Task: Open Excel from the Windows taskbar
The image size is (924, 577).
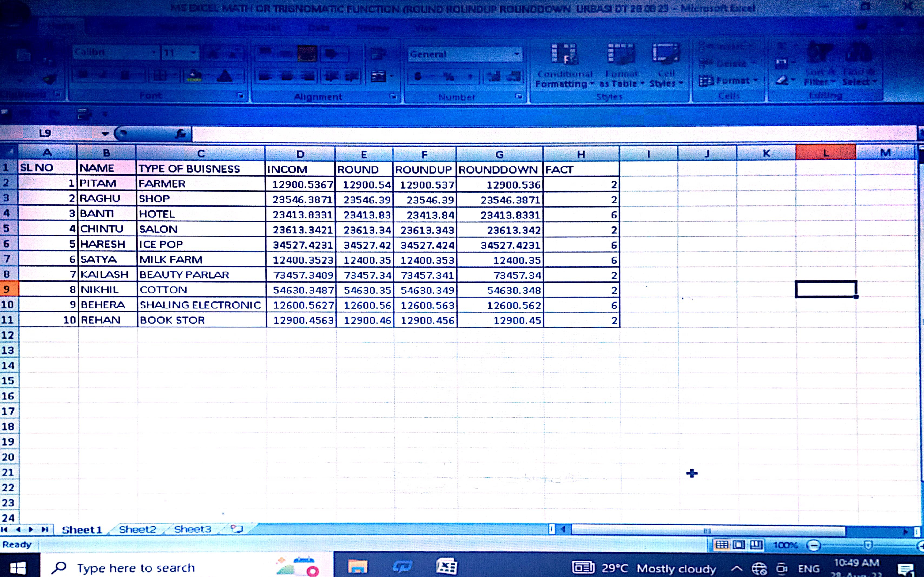Action: pos(446,566)
